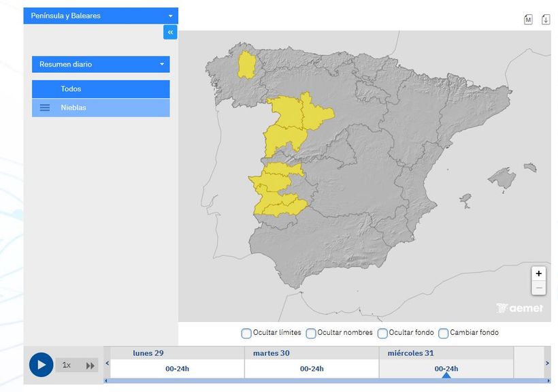This screenshot has height=392, width=558.
Task: Zoom in on the map with plus icon
Action: (x=538, y=273)
